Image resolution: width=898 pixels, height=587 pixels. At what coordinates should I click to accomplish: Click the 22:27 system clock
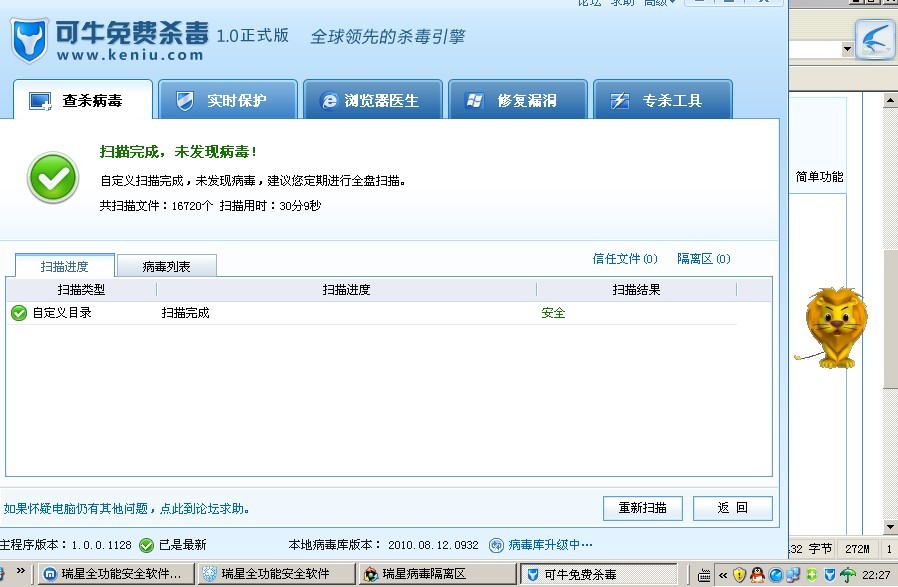[x=876, y=575]
